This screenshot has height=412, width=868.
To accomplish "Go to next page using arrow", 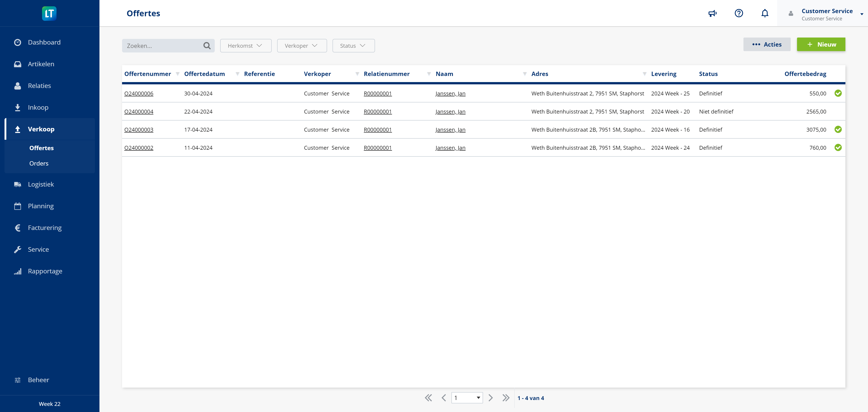I will tap(490, 398).
